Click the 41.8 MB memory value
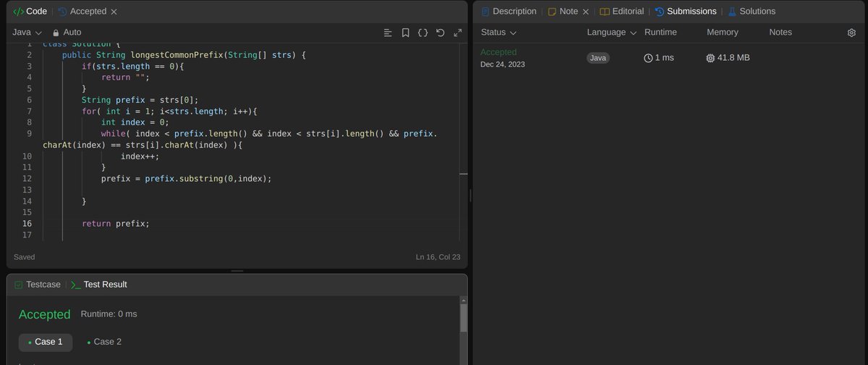The width and height of the screenshot is (868, 365). pos(728,58)
